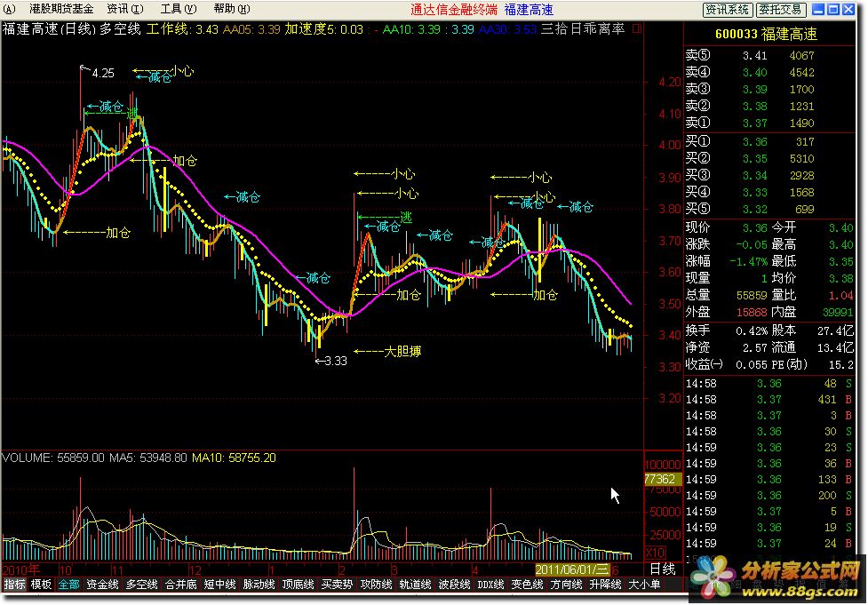Click the 日线 period label

tap(663, 569)
